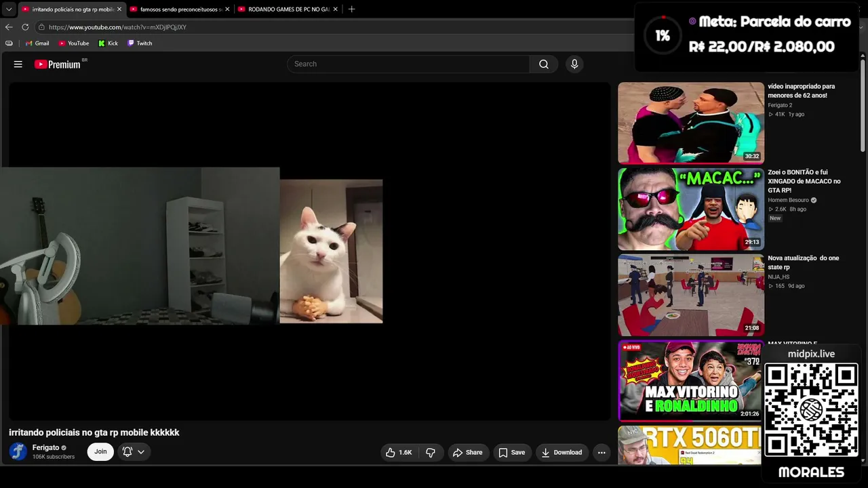Open a new browser tab
The width and height of the screenshot is (868, 488).
coord(351,9)
